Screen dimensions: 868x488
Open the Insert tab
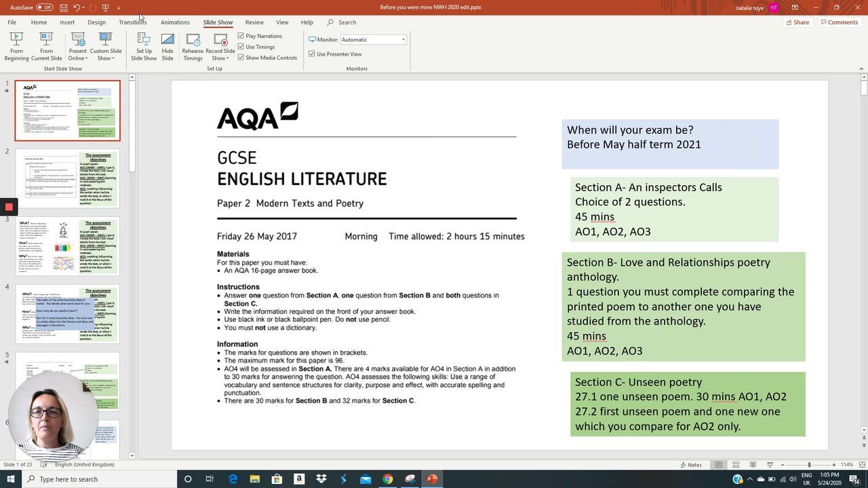click(67, 22)
